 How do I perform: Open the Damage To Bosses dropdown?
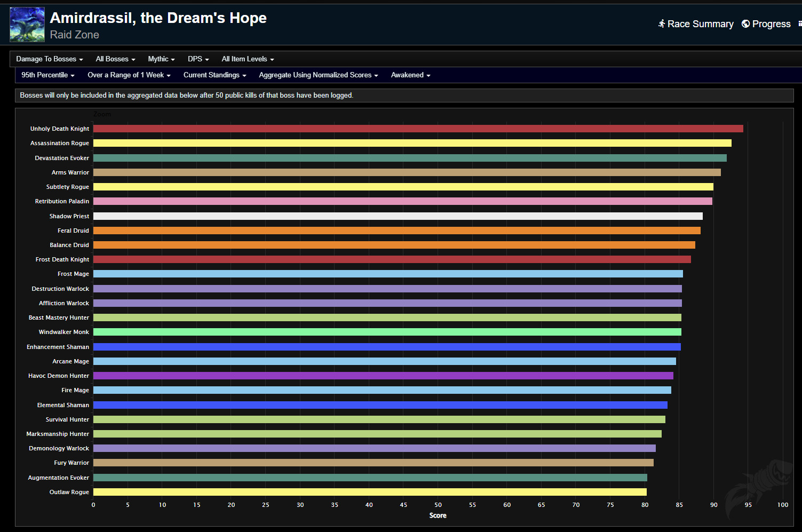pyautogui.click(x=49, y=59)
